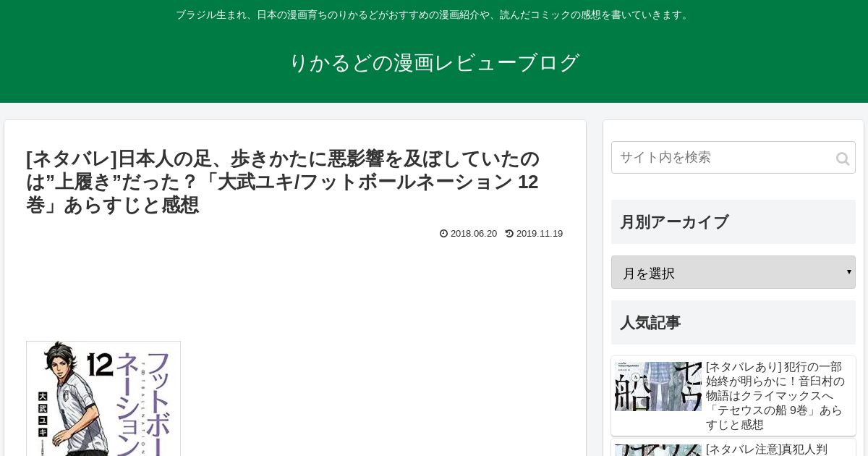
Task: Open the テセウスの船 9巻 article thumbnail
Action: point(658,387)
